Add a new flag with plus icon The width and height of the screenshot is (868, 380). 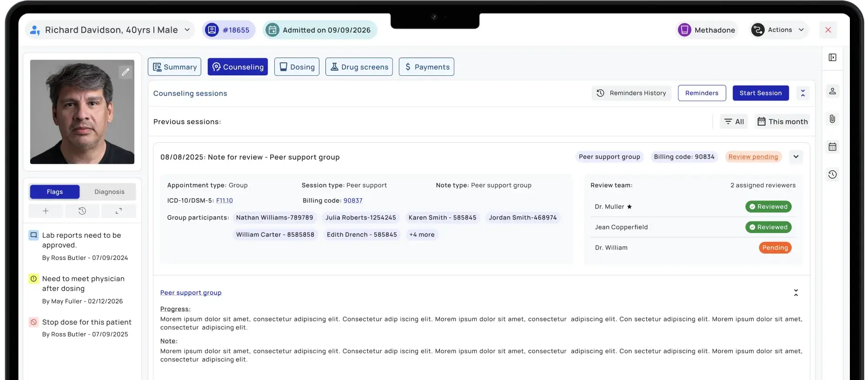point(46,211)
